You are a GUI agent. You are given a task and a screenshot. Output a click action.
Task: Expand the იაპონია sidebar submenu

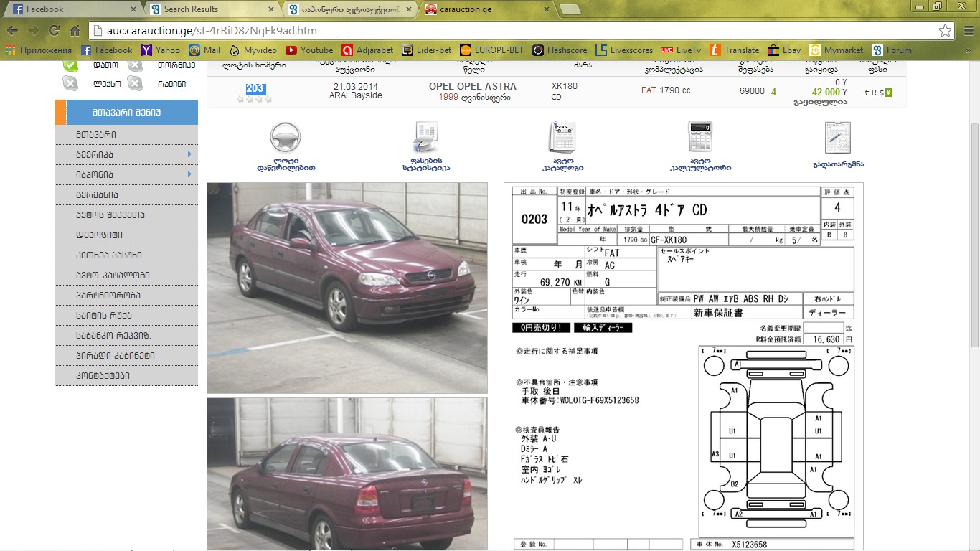pos(189,174)
